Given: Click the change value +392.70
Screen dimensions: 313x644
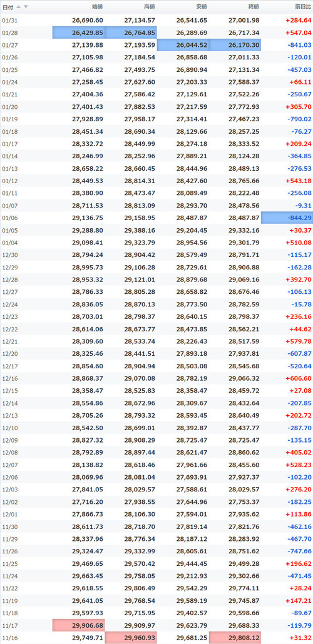Looking at the screenshot, I should (298, 279).
